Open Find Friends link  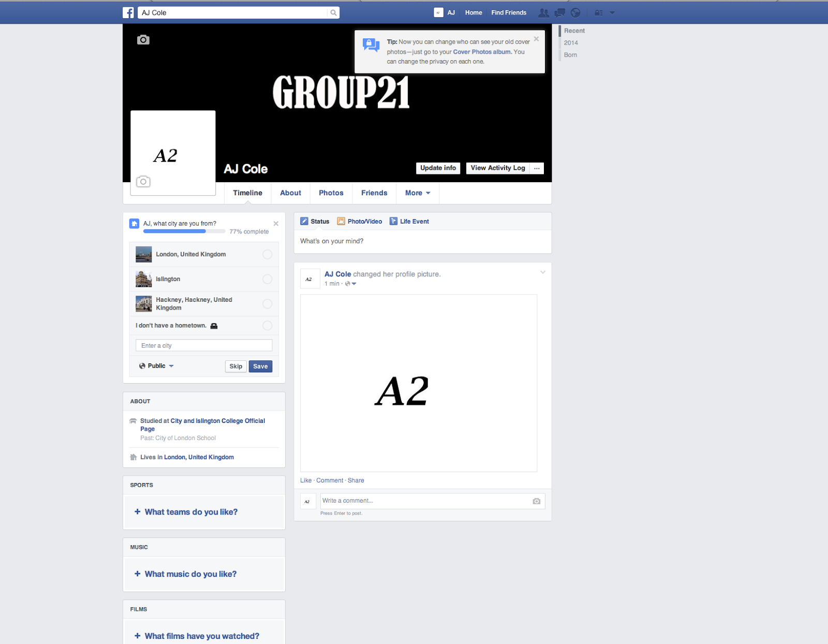(509, 12)
